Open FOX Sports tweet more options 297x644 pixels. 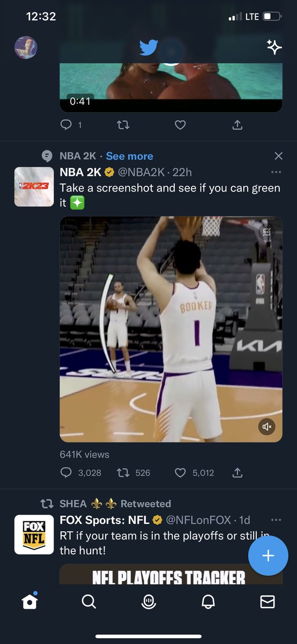(276, 520)
